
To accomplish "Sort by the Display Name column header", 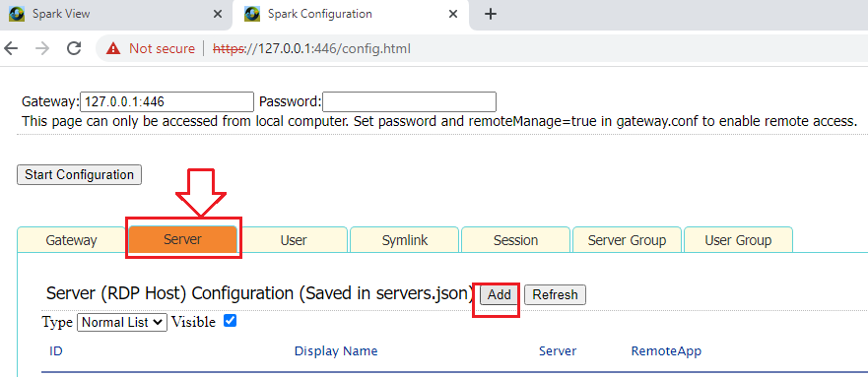I will click(x=336, y=351).
